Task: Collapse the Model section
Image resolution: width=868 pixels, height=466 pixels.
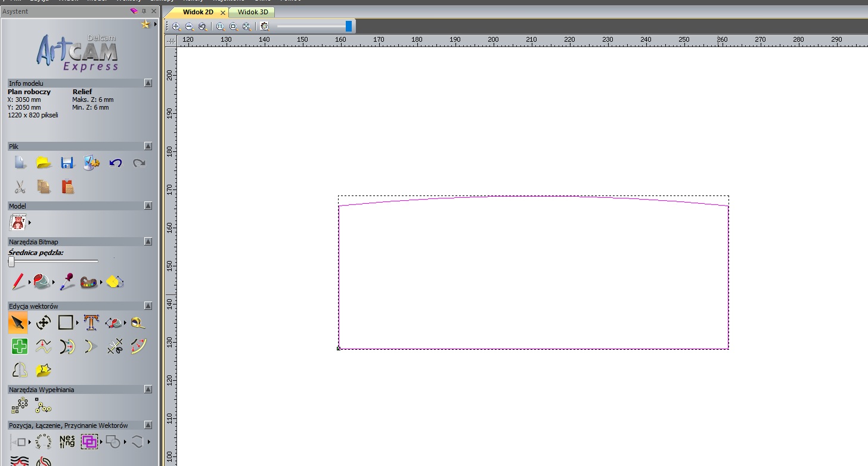Action: pos(148,206)
